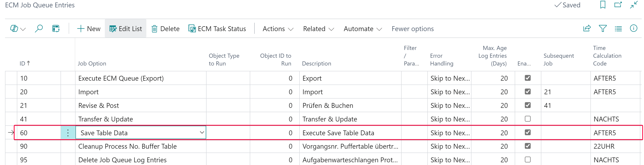Click the bookmark icon
Image resolution: width=644 pixels, height=165 pixels.
[x=602, y=5]
